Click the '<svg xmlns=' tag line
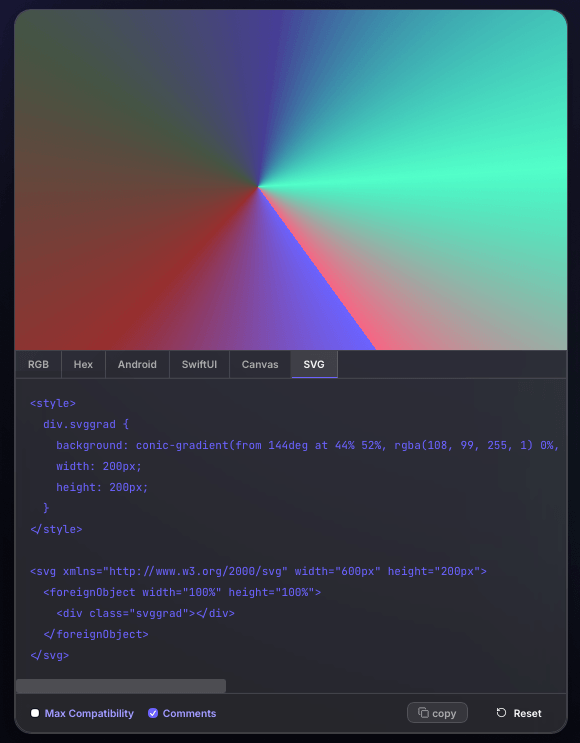Screen dimensions: 580x743 [x=258, y=571]
